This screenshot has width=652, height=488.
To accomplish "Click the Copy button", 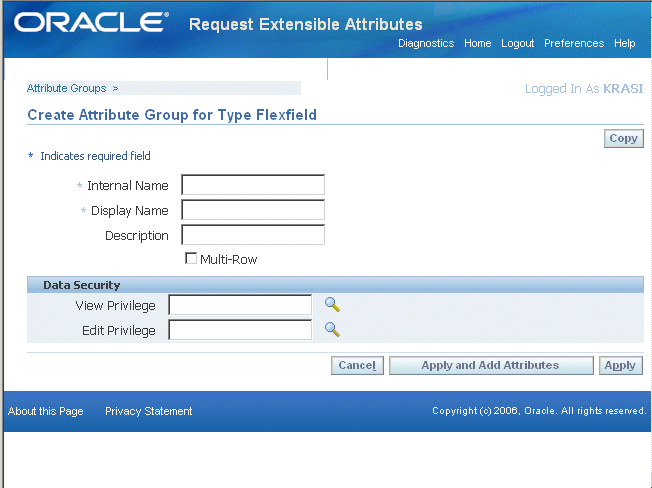I will [623, 138].
